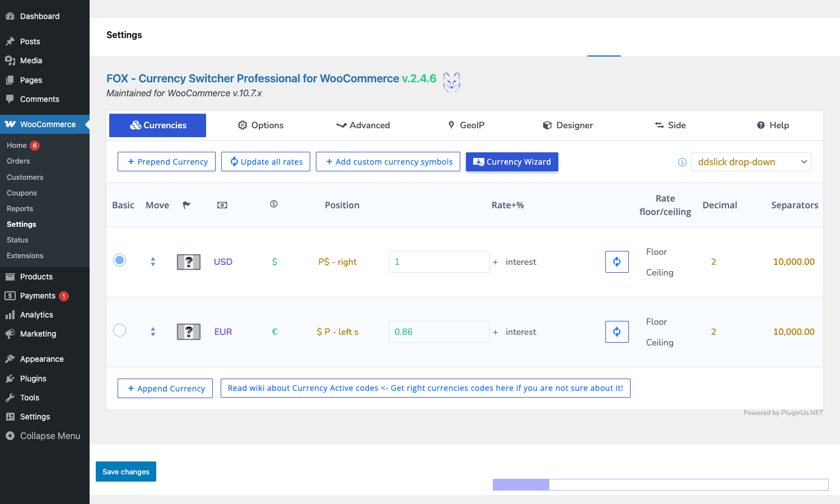The height and width of the screenshot is (504, 840).
Task: Click the Append Currency button
Action: coord(165,389)
